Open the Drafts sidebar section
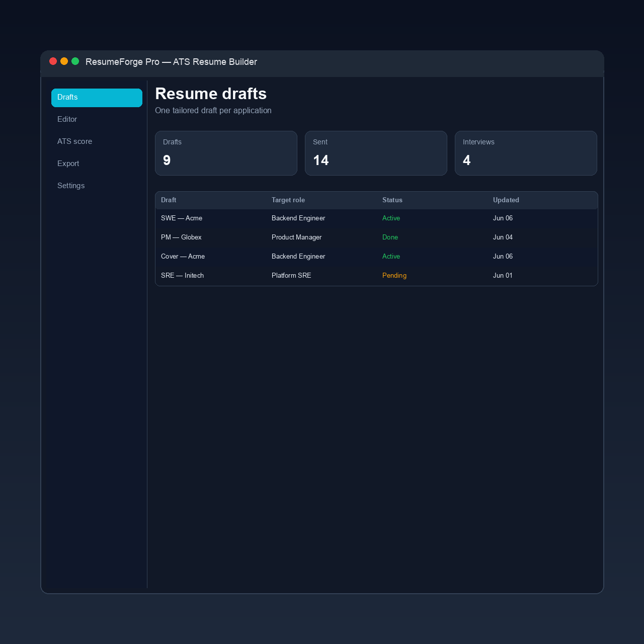This screenshot has height=644, width=644. click(x=97, y=98)
